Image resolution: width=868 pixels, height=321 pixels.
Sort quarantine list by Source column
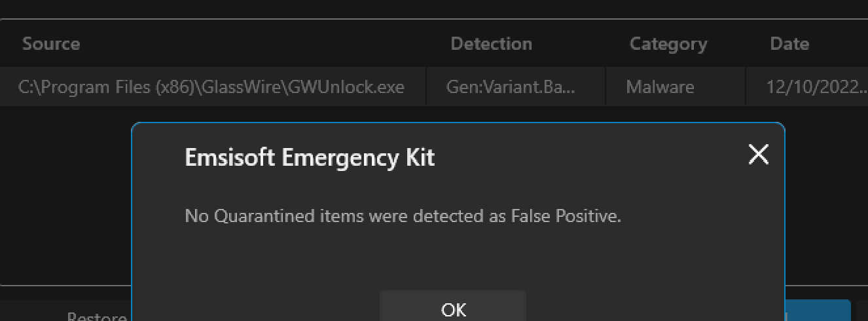tap(51, 44)
